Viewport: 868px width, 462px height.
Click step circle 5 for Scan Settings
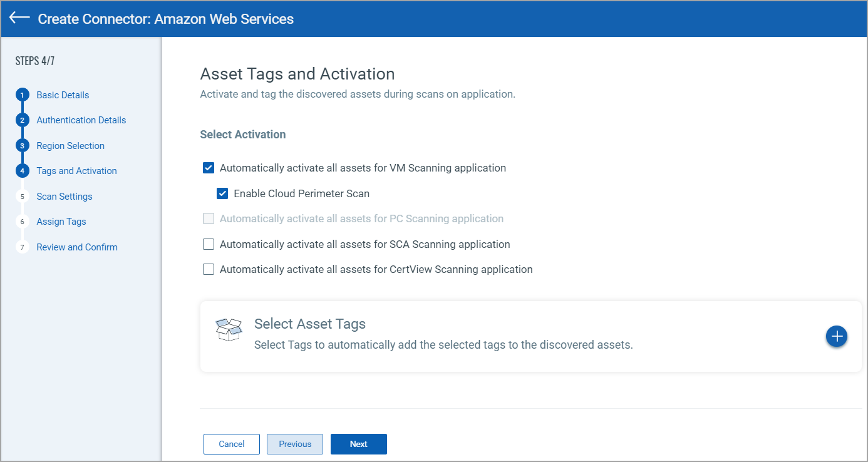point(22,196)
